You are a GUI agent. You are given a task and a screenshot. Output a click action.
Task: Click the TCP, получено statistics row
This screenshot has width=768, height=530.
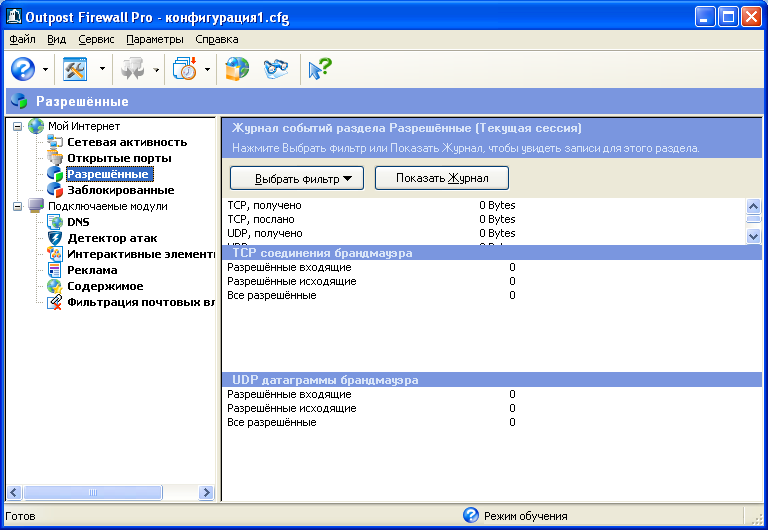point(371,205)
